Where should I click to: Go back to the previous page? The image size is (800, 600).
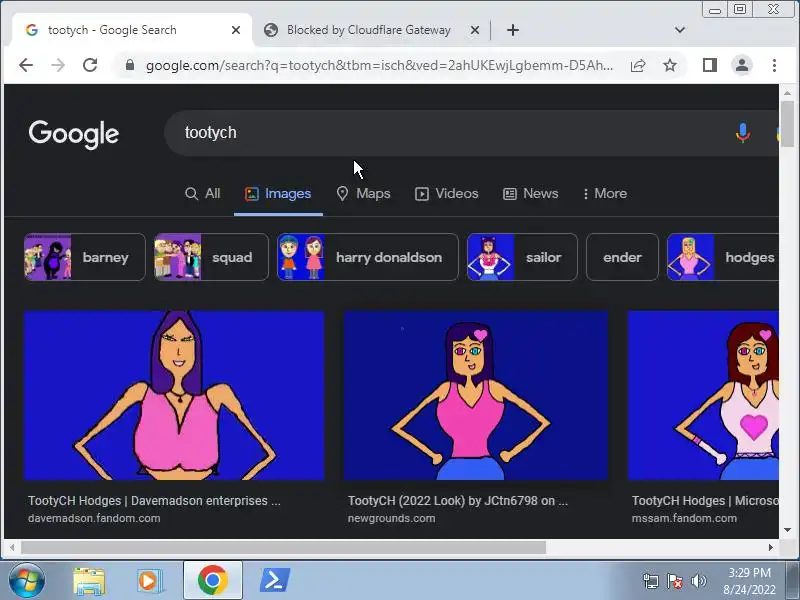pos(26,65)
